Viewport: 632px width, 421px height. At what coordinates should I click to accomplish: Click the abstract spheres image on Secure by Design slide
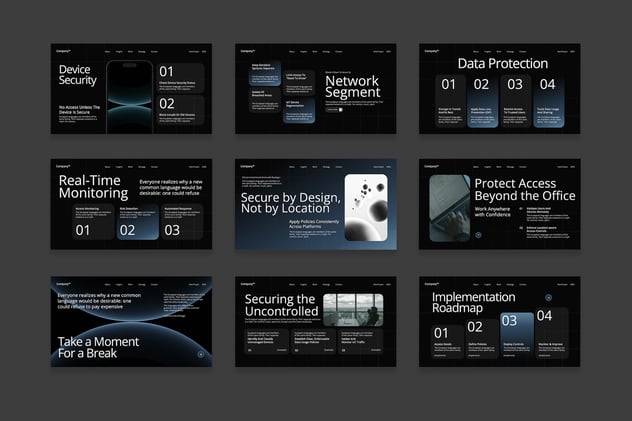pyautogui.click(x=365, y=208)
